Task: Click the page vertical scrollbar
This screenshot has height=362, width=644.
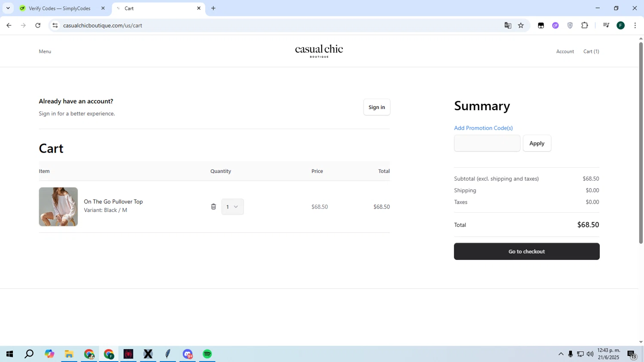Action: click(x=641, y=143)
